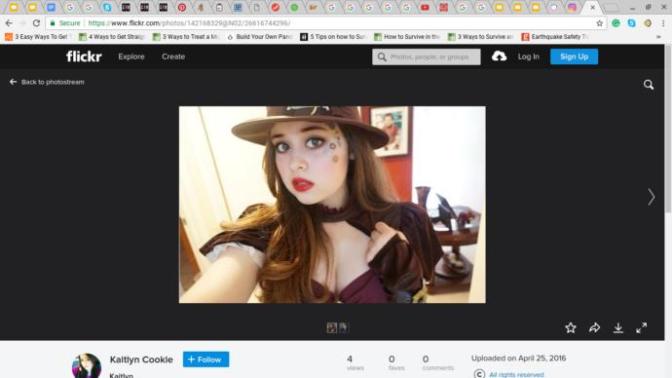Image resolution: width=672 pixels, height=378 pixels.
Task: Switch to the YouTube browser tab
Action: (425, 7)
